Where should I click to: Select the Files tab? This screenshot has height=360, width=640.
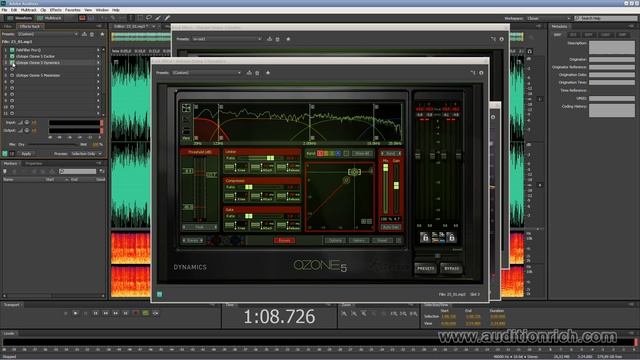8,26
